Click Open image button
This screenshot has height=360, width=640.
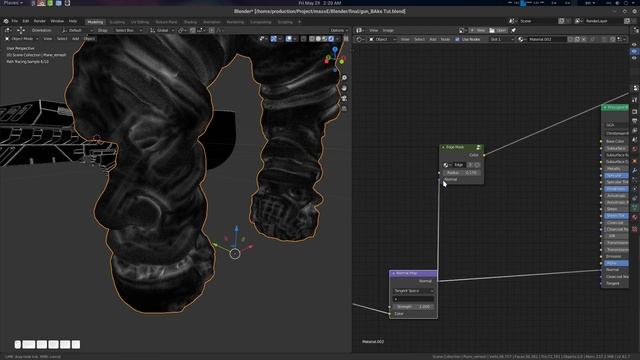[x=498, y=30]
